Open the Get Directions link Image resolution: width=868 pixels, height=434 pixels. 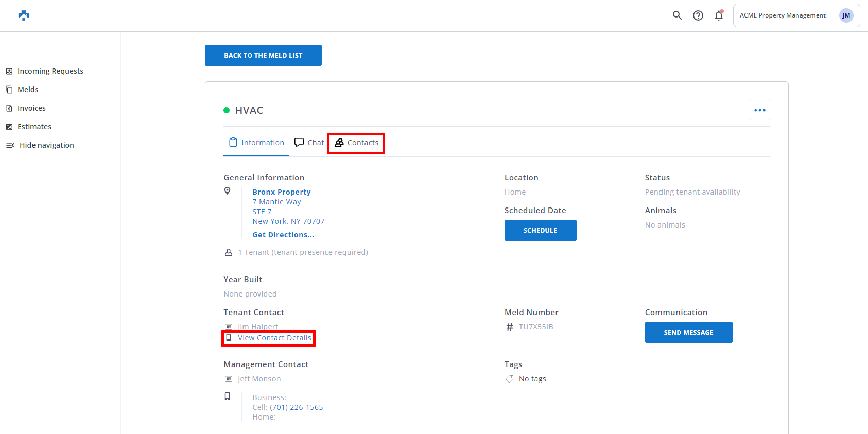pos(283,235)
